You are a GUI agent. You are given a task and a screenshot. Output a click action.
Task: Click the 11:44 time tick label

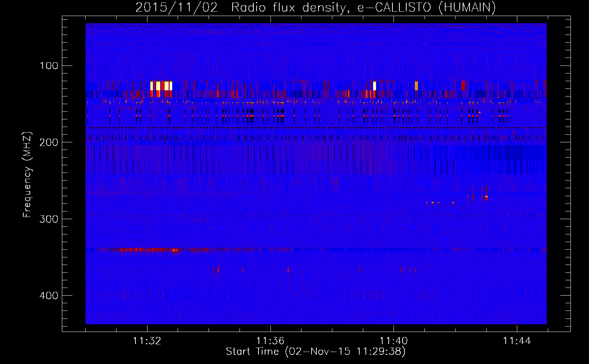click(517, 341)
